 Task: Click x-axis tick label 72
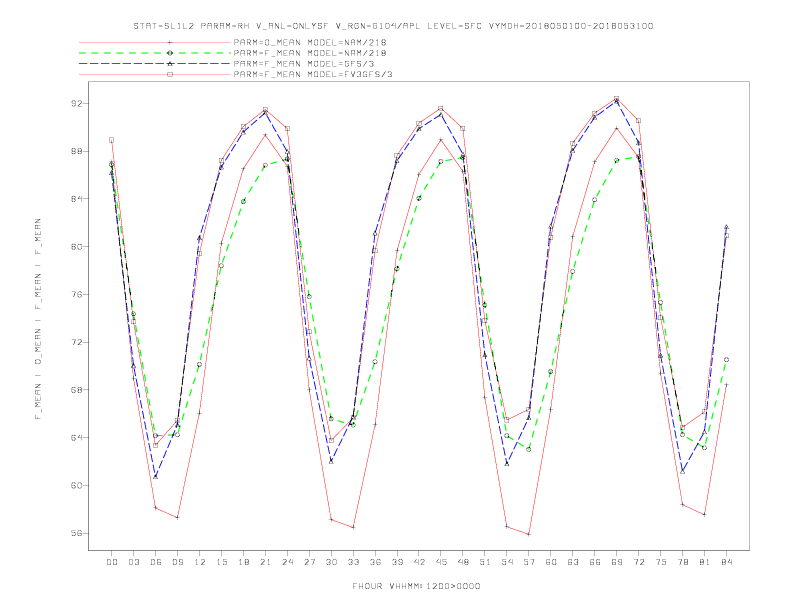tap(638, 562)
